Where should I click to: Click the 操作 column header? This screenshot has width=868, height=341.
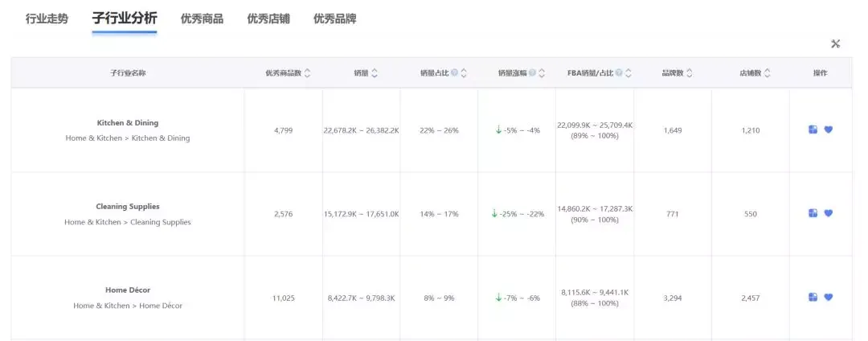coord(821,73)
